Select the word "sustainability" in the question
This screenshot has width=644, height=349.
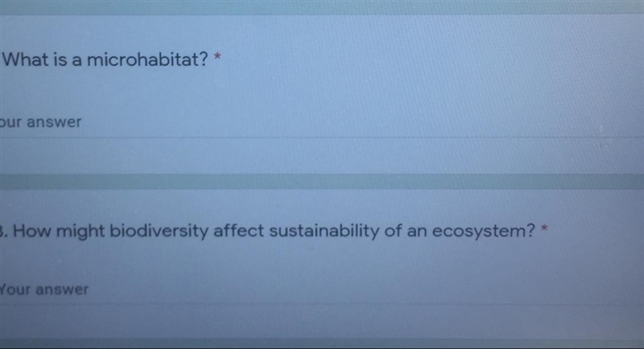tap(324, 232)
